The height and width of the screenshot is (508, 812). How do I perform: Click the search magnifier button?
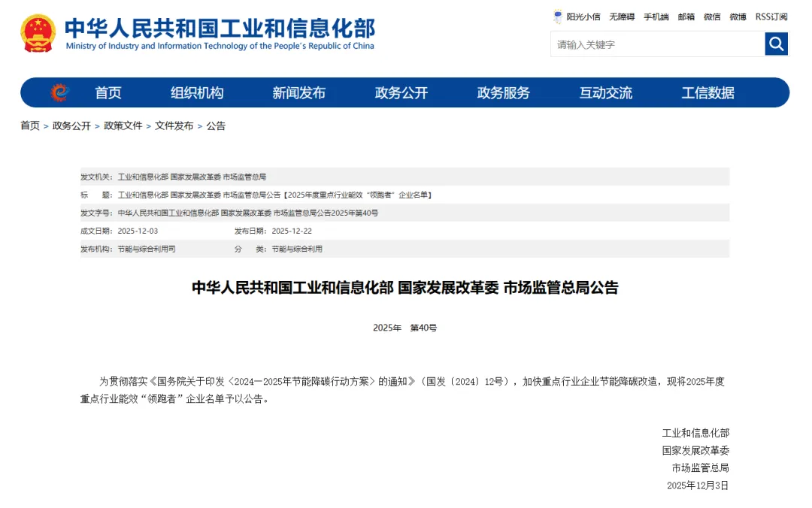tap(776, 44)
